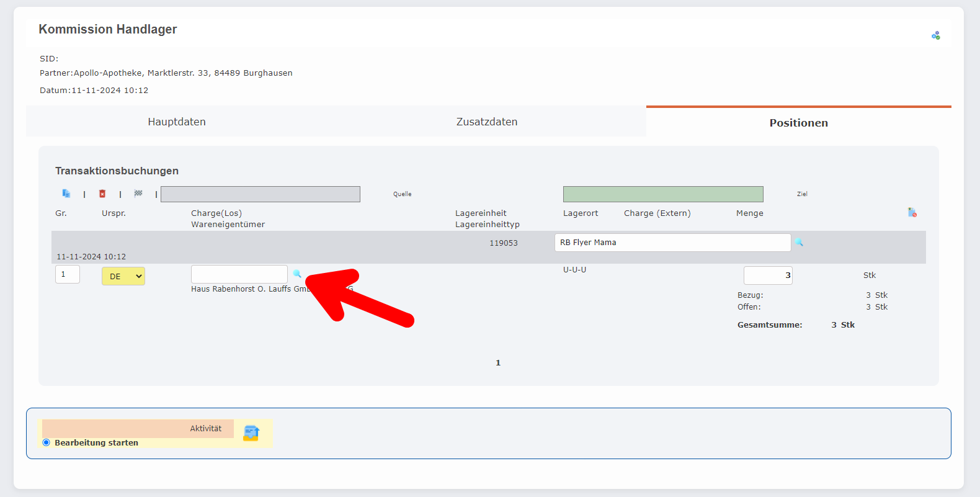Click the green Ziel target field

tap(663, 194)
